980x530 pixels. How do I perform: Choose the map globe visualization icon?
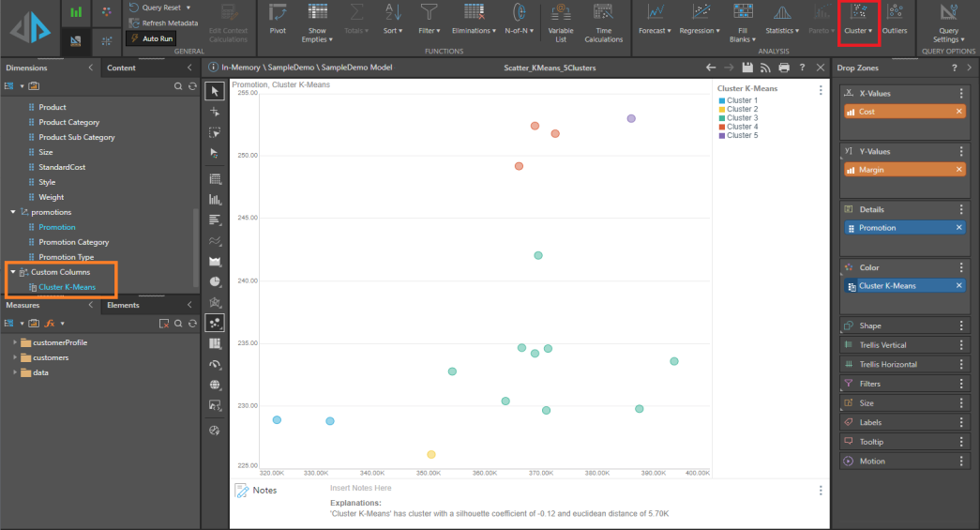pyautogui.click(x=215, y=385)
